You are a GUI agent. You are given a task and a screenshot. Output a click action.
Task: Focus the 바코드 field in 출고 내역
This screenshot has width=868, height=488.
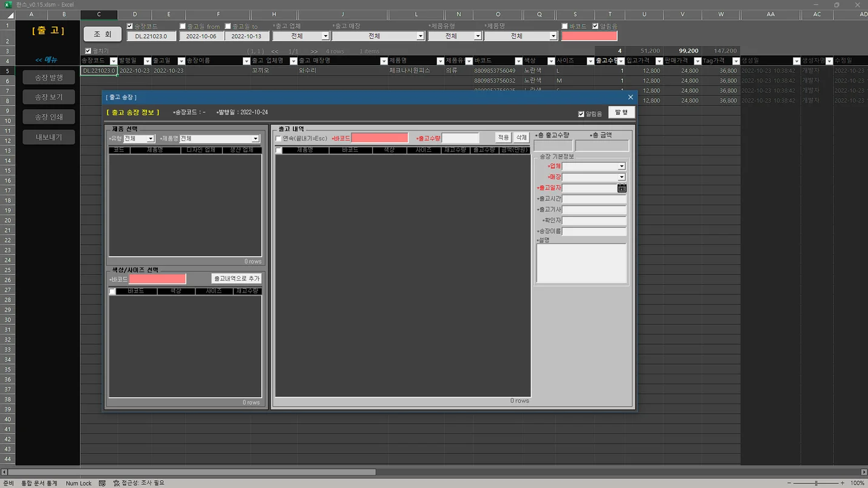[x=380, y=138]
